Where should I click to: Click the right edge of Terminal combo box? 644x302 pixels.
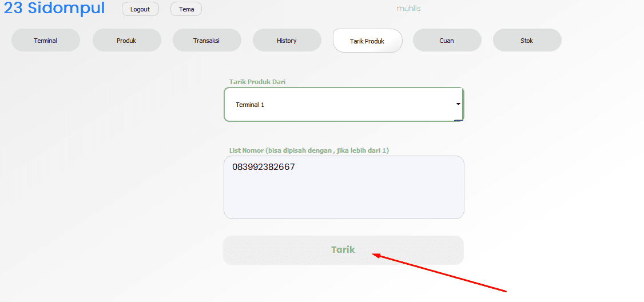462,104
